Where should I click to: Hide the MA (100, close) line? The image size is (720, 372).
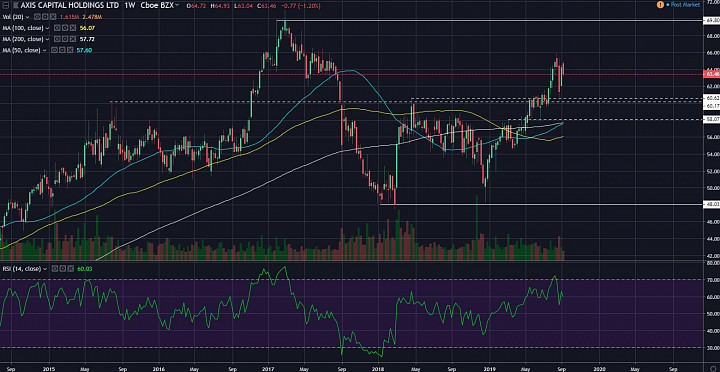[57, 28]
